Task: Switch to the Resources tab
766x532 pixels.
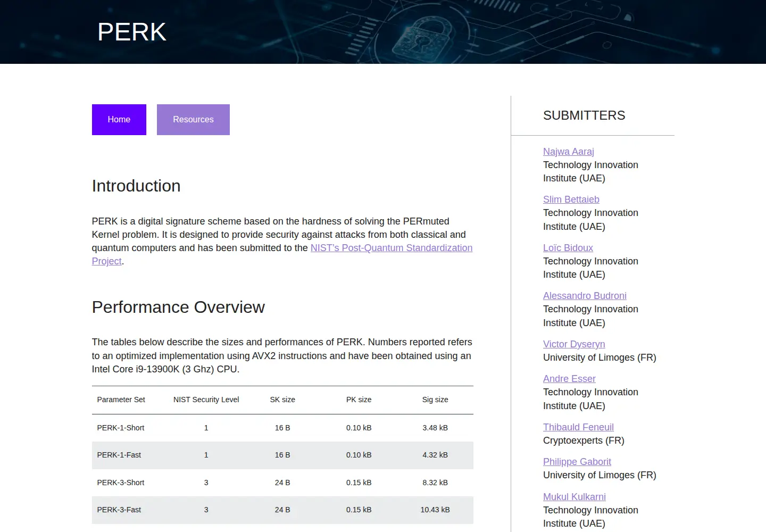Action: pyautogui.click(x=193, y=120)
